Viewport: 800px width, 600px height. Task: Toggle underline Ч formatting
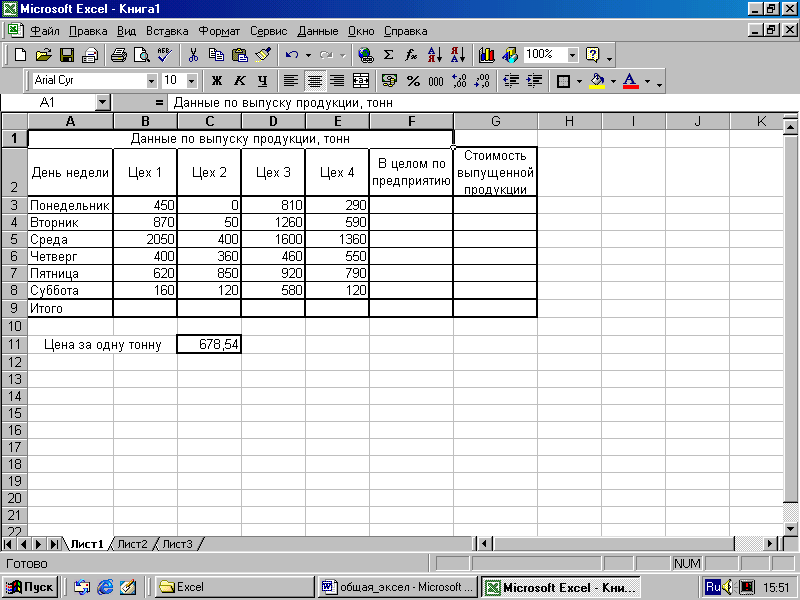262,81
